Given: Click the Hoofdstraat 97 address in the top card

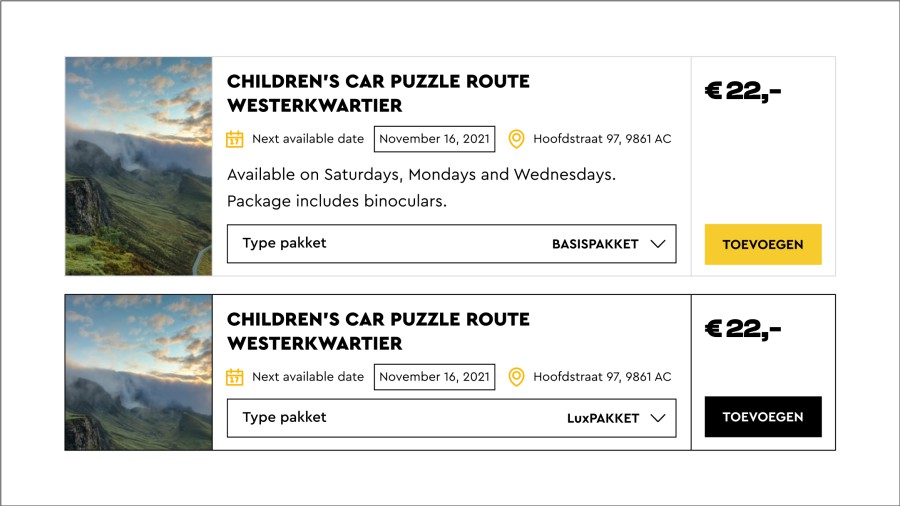Looking at the screenshot, I should [x=602, y=139].
